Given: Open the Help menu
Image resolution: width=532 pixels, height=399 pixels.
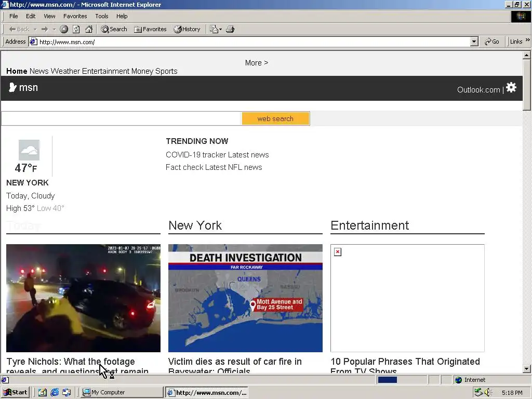Looking at the screenshot, I should [122, 16].
